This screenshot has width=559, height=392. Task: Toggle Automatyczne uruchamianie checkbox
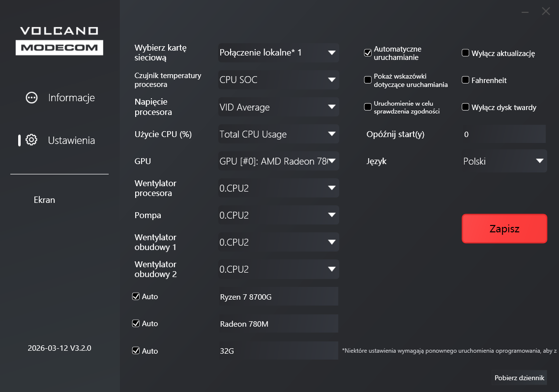tap(368, 53)
